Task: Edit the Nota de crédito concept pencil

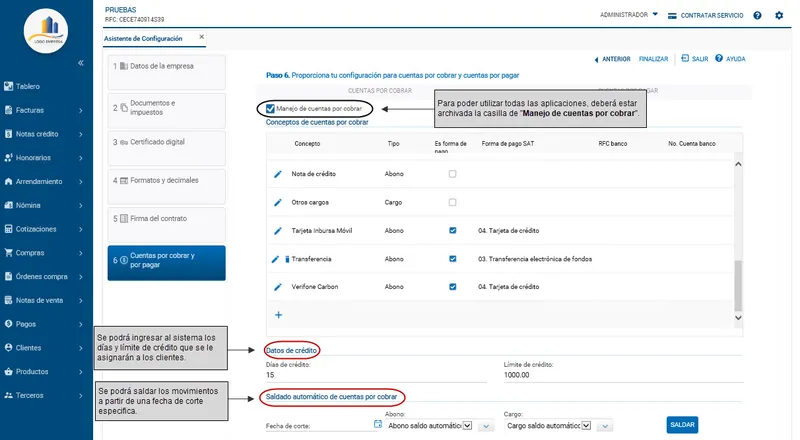Action: [278, 174]
